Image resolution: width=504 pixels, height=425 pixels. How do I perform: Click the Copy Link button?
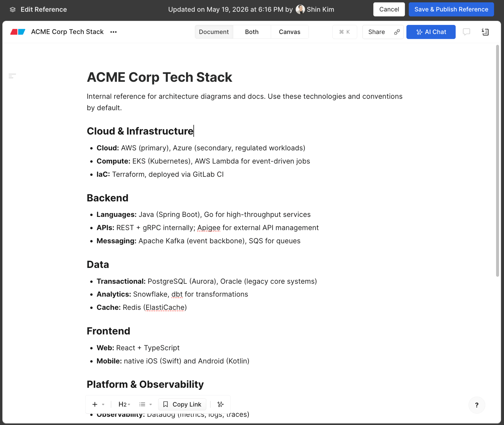pos(182,404)
